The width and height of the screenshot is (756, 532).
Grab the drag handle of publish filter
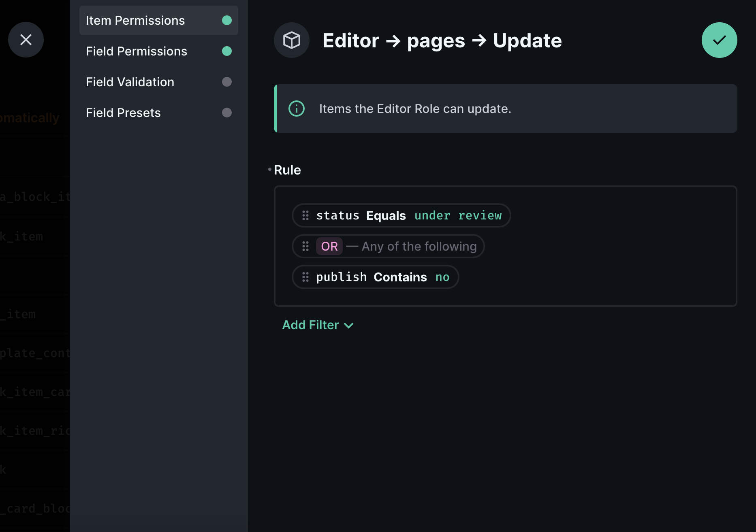pyautogui.click(x=305, y=277)
